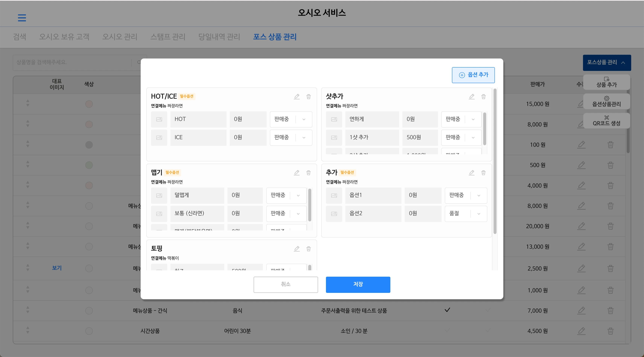This screenshot has width=644, height=357.
Task: Open sale status dropdown for 옵션1
Action: coord(466,195)
